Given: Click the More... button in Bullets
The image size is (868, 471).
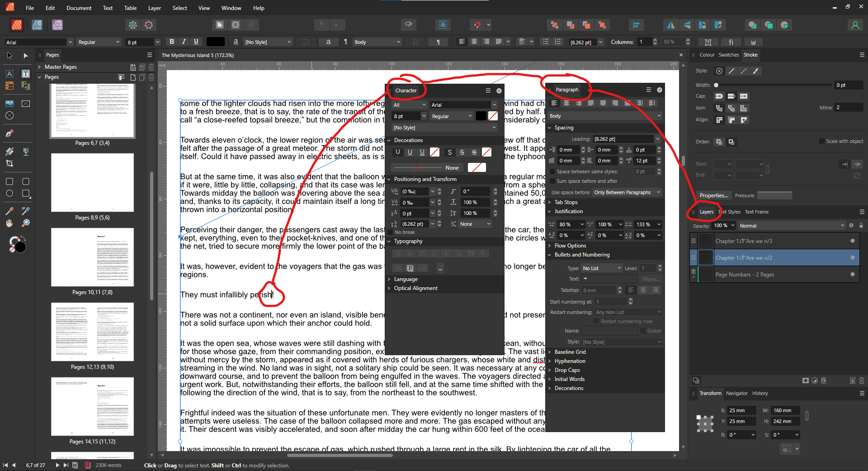Looking at the screenshot, I should (x=651, y=279).
